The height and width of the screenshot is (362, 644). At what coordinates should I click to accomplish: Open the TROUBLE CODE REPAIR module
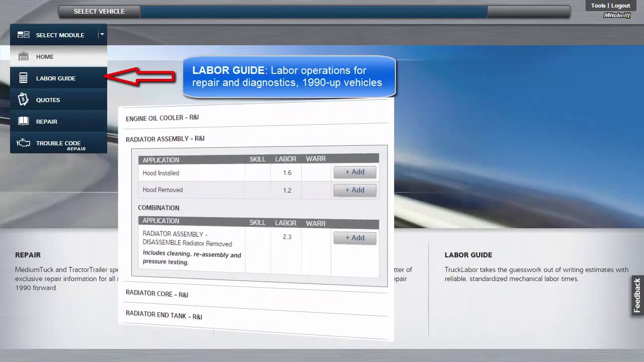point(58,143)
